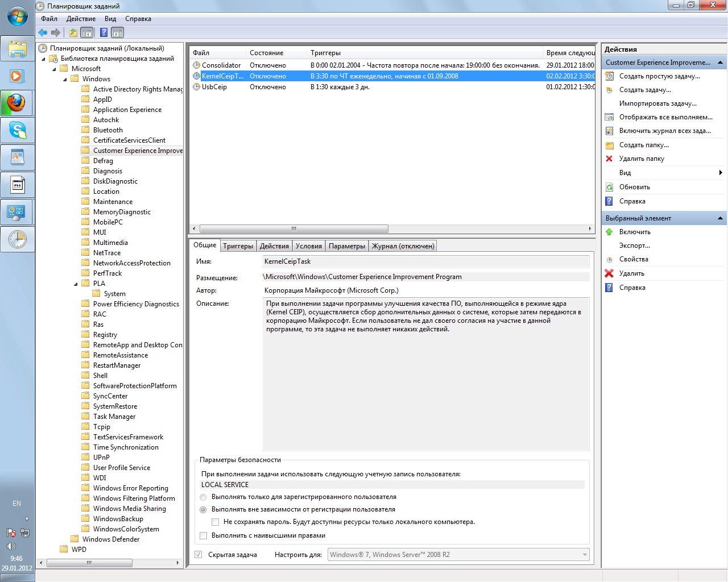The width and height of the screenshot is (728, 582).
Task: Click the "Имя" field containing KernelCeipTask
Action: (426, 261)
